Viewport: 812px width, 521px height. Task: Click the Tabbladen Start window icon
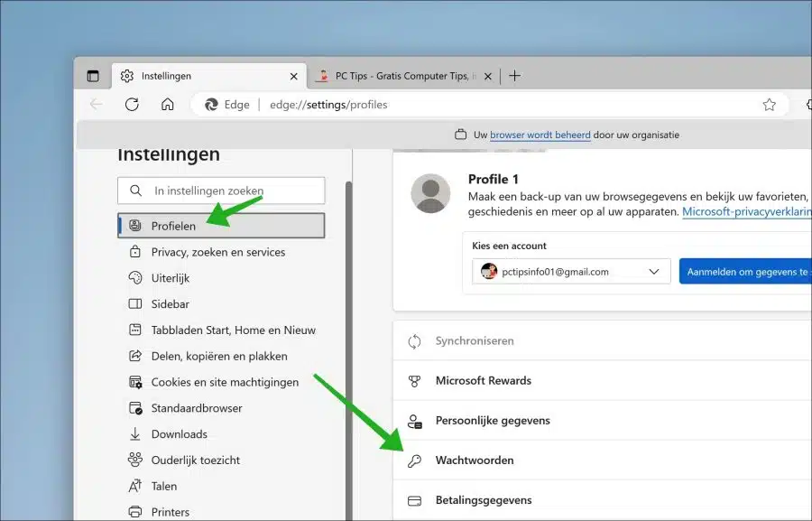pos(135,330)
